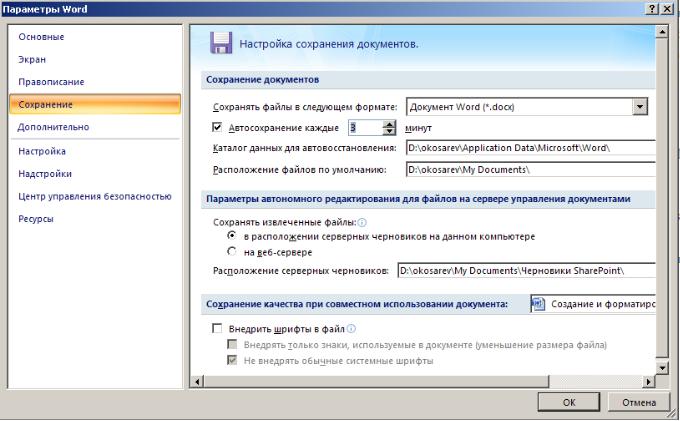Open the help question mark button
The image size is (680, 421).
pyautogui.click(x=652, y=9)
